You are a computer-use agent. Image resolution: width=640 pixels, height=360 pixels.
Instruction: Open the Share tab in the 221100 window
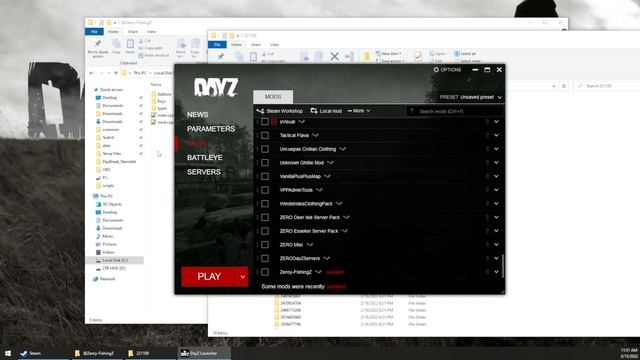tap(256, 44)
